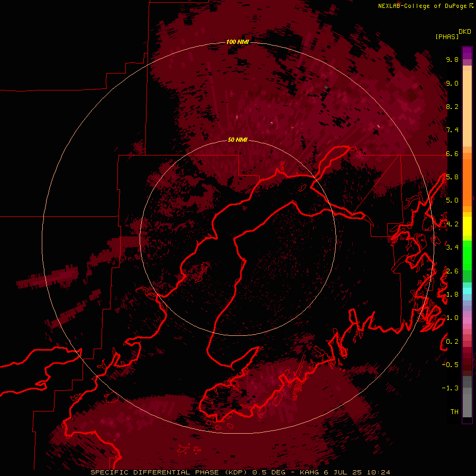Click the 5.0 value on the scale
476x476 pixels.
click(452, 200)
